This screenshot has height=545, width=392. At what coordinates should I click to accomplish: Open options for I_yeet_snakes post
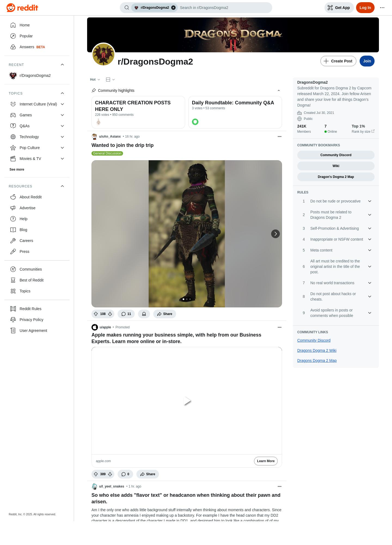(280, 486)
